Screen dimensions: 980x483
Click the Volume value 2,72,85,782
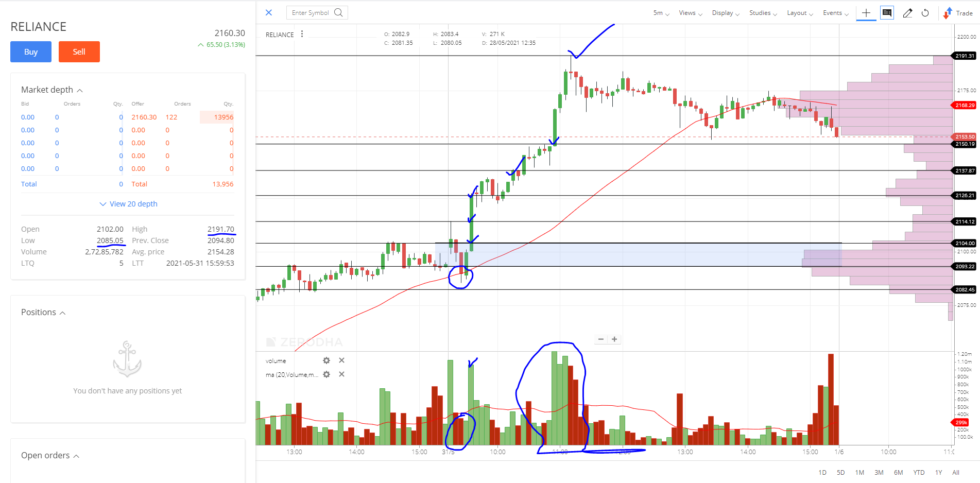tap(104, 252)
